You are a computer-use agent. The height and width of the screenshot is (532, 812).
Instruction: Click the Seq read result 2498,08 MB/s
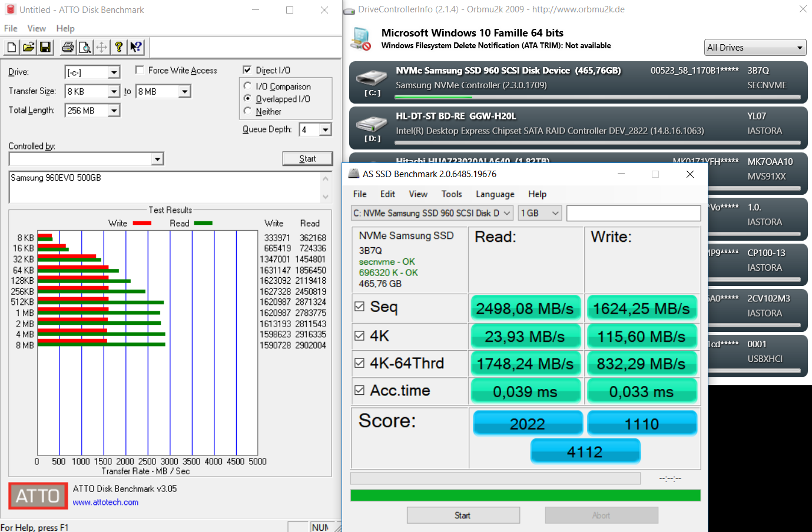click(525, 308)
